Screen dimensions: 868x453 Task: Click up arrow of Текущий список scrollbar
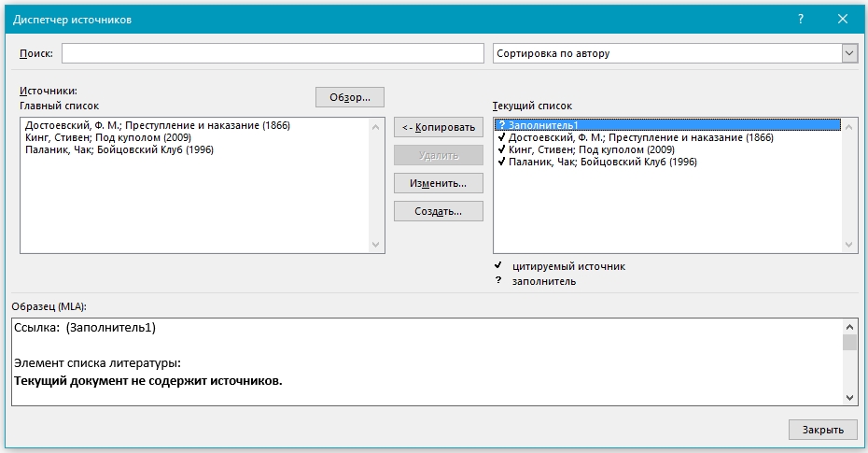849,126
